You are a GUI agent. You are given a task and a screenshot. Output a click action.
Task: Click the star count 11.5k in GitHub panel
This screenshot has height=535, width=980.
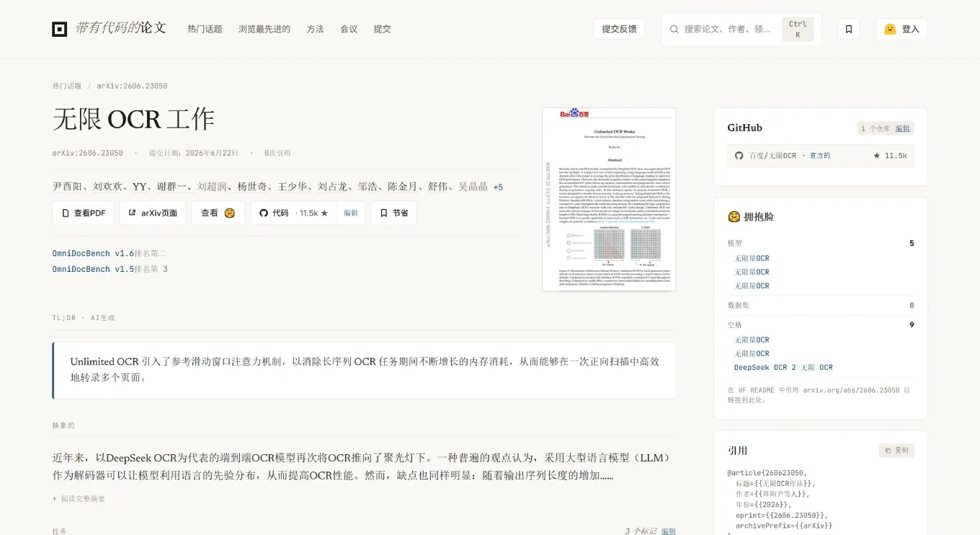(x=889, y=156)
